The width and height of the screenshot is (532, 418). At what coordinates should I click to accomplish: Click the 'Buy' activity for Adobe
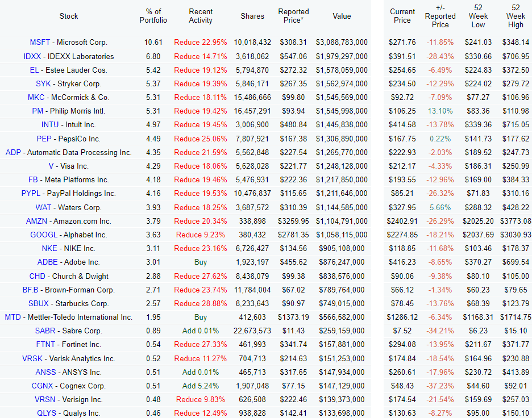[x=201, y=262]
